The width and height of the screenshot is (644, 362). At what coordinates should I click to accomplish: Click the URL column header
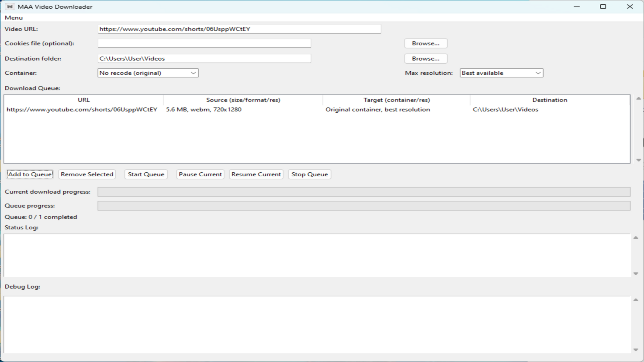pyautogui.click(x=84, y=100)
